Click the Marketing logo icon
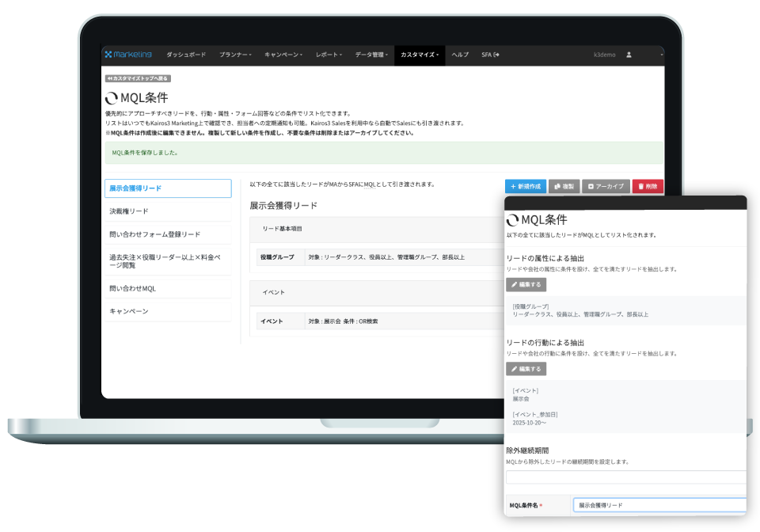The width and height of the screenshot is (760, 532). 109,55
